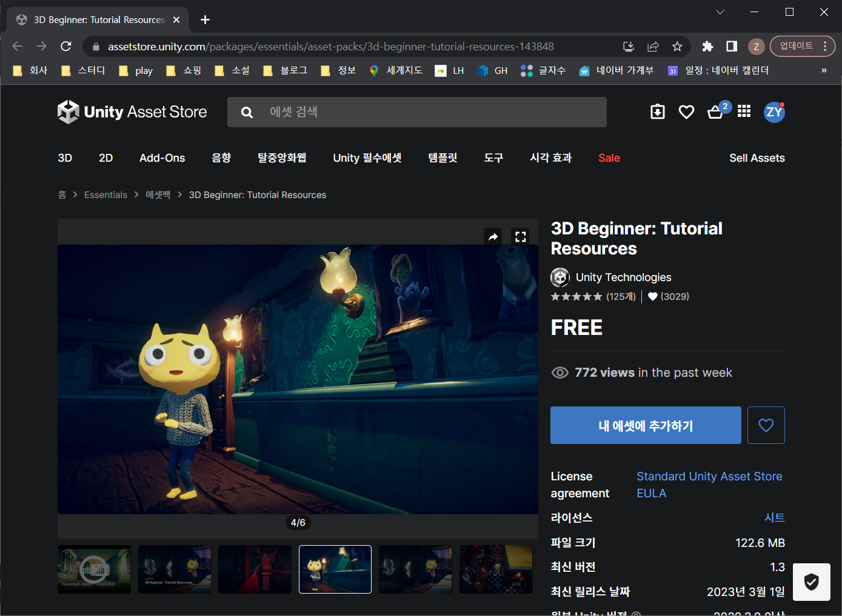Go to Essentials breadcrumb

click(105, 195)
